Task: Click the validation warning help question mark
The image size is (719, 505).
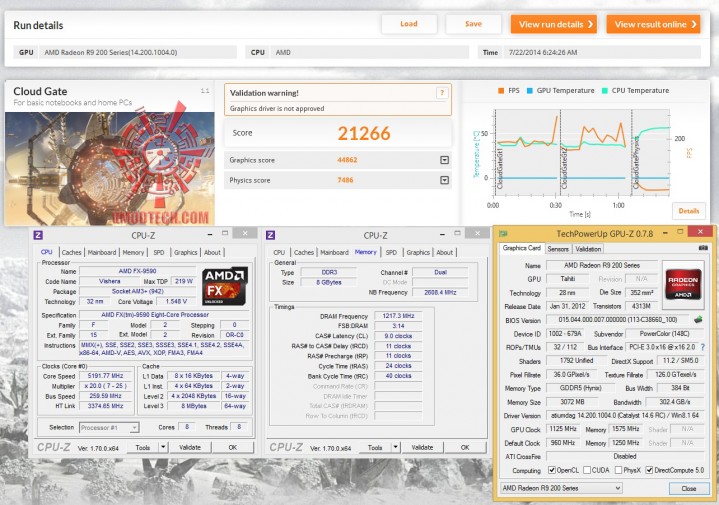Action: [x=442, y=93]
